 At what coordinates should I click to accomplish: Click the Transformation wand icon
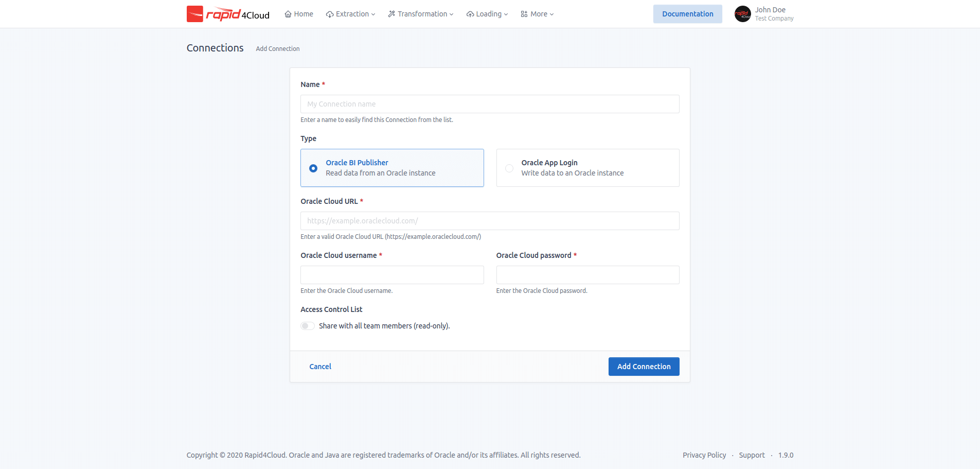click(x=391, y=14)
